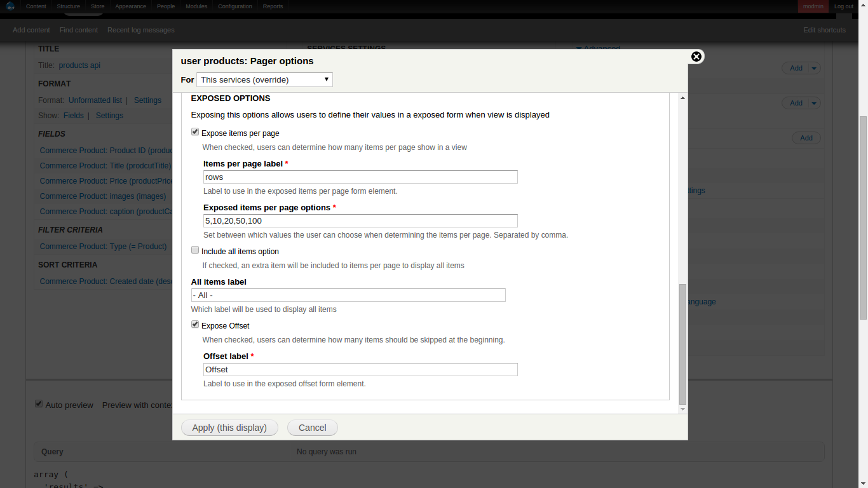Cancel the pager options changes
This screenshot has height=488, width=868.
[312, 428]
